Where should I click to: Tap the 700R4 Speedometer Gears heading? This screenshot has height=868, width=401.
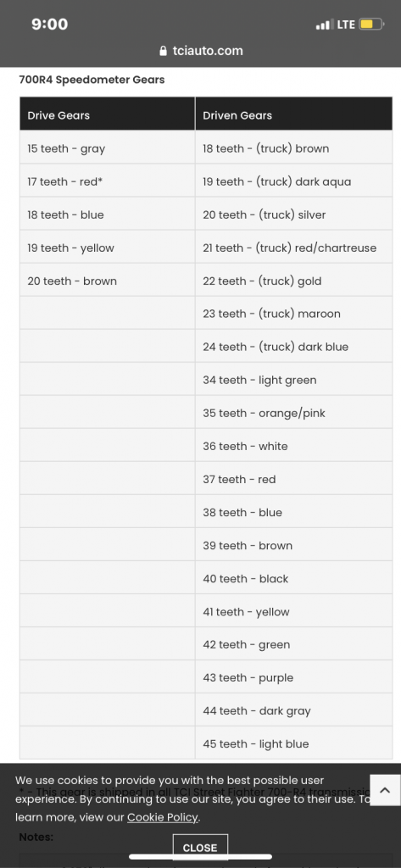click(92, 80)
